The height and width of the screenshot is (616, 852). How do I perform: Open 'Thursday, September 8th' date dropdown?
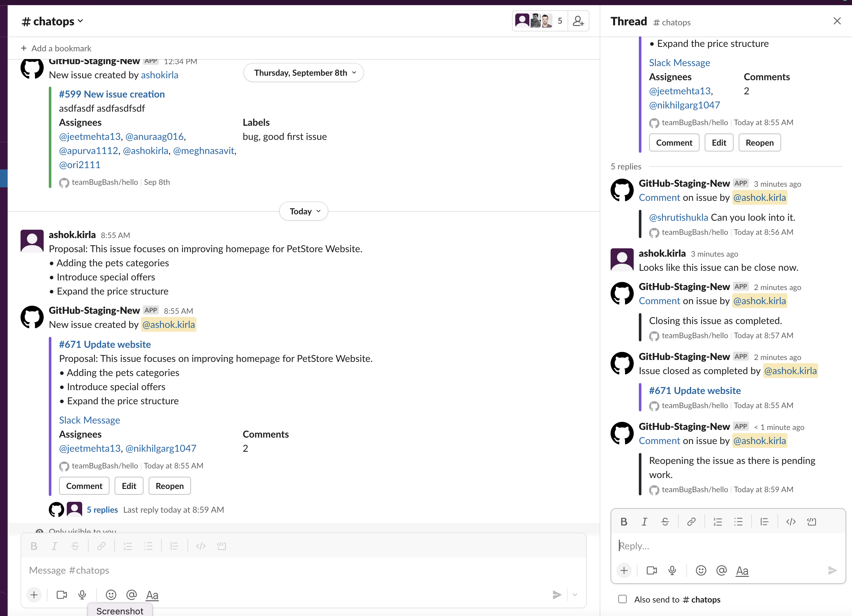coord(304,73)
